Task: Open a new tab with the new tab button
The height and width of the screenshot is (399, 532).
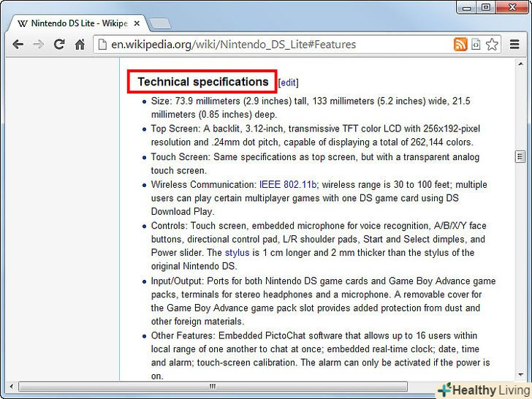Action: pos(160,23)
